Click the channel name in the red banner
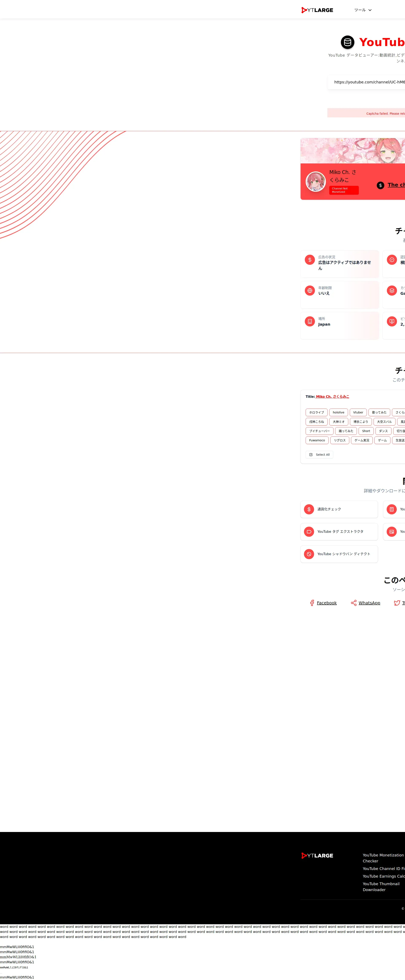This screenshot has width=405, height=980. 343,176
